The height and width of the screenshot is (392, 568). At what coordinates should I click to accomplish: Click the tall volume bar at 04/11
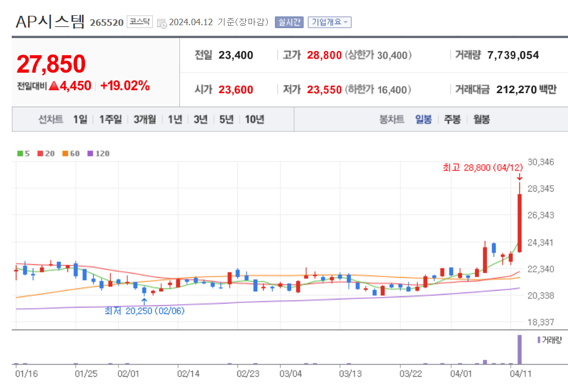(519, 349)
